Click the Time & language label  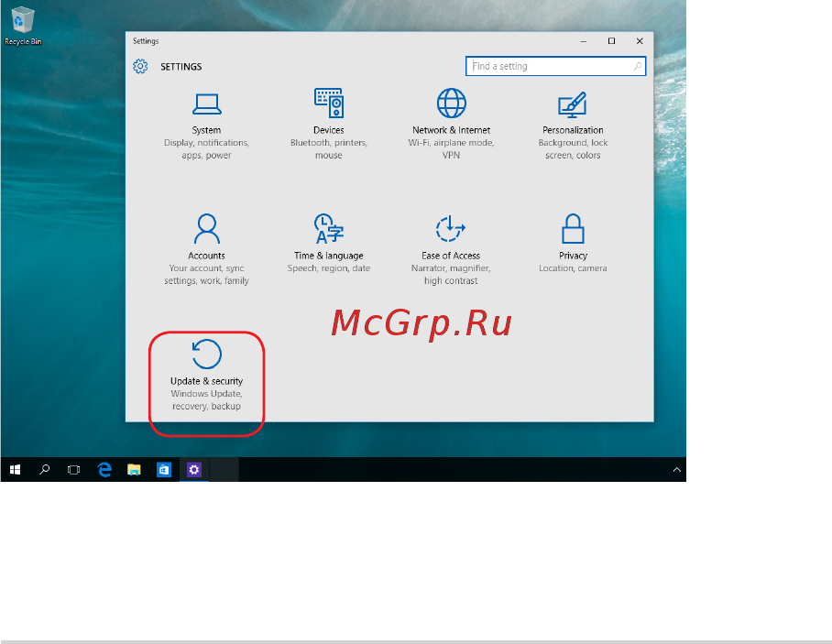tap(328, 256)
